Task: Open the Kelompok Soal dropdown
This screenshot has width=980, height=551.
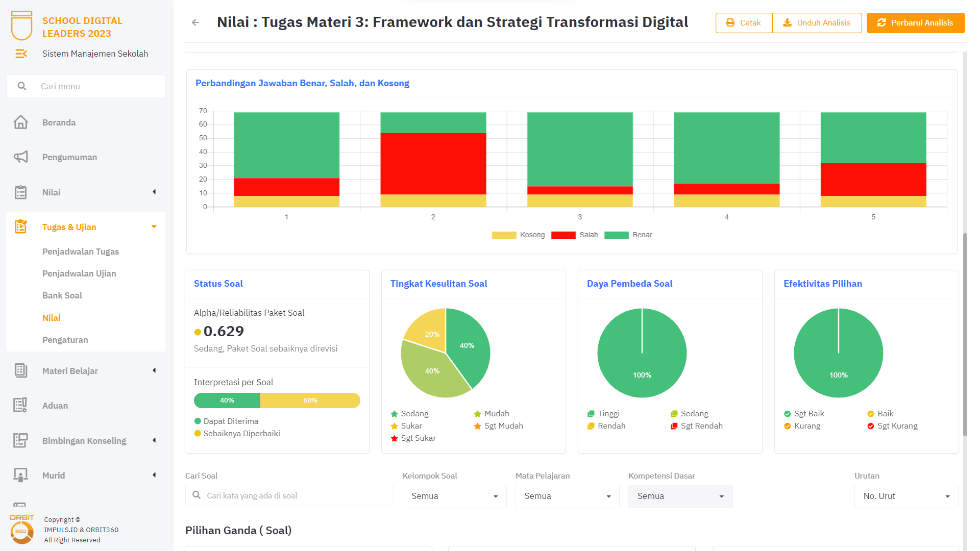Action: tap(454, 496)
